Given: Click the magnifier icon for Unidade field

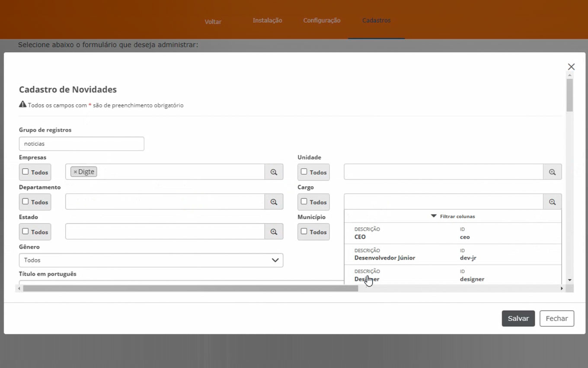Looking at the screenshot, I should tap(552, 172).
